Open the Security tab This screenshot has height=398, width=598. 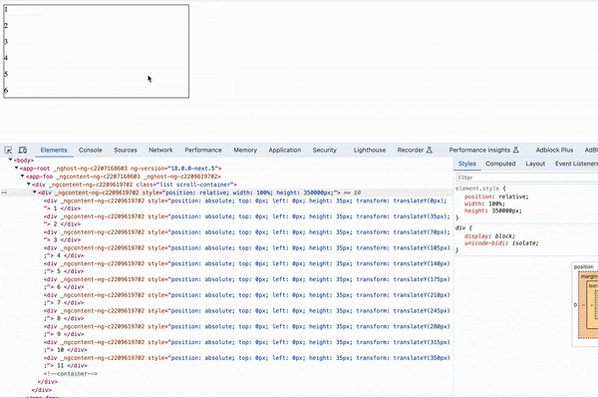point(325,150)
